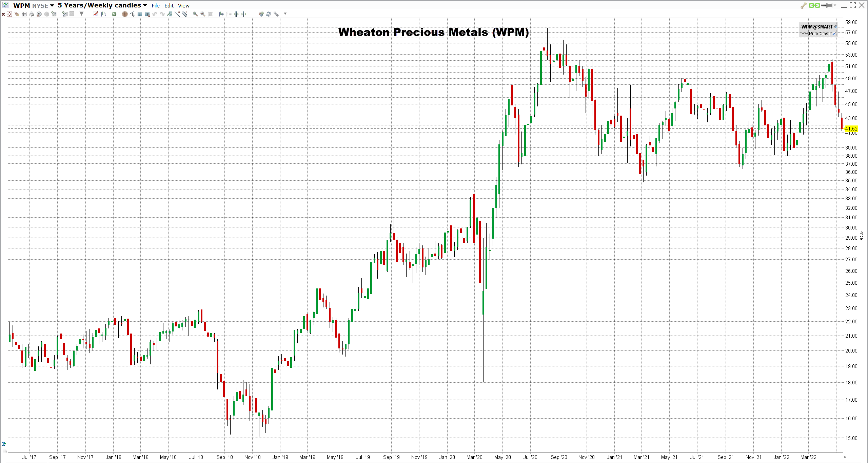The image size is (868, 463).
Task: Click the Sep '20 date axis label
Action: pos(559,457)
